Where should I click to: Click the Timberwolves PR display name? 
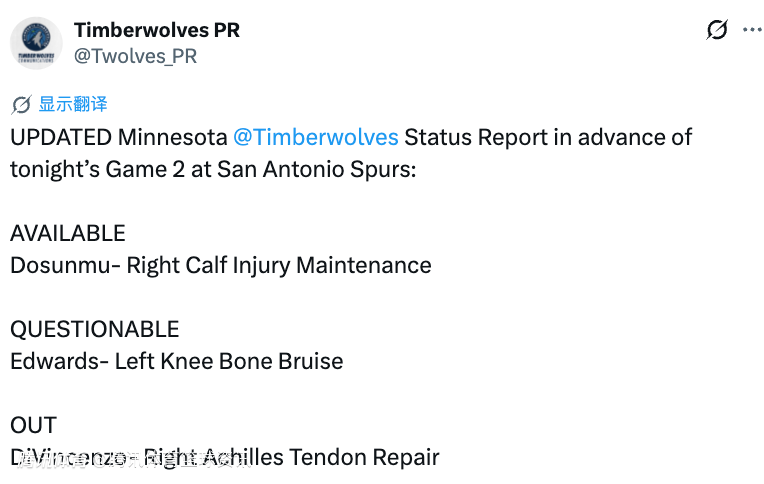tap(157, 30)
